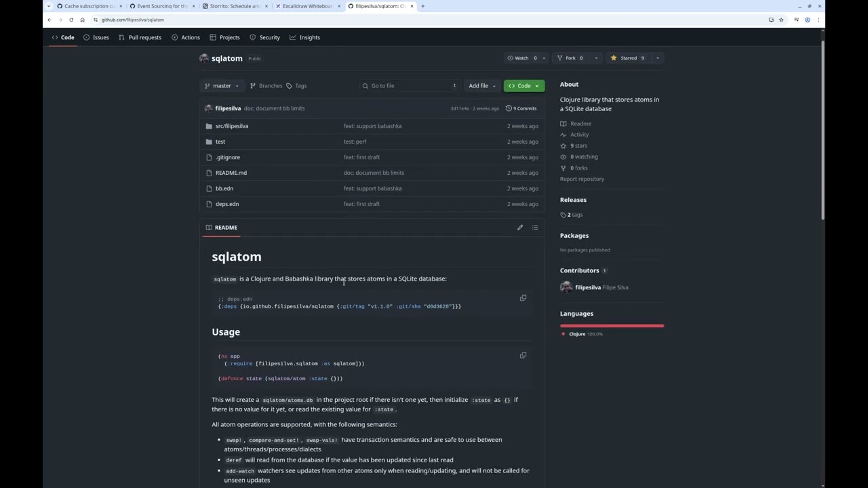Viewport: 868px width, 488px height.
Task: Click Report repository link
Action: point(582,179)
